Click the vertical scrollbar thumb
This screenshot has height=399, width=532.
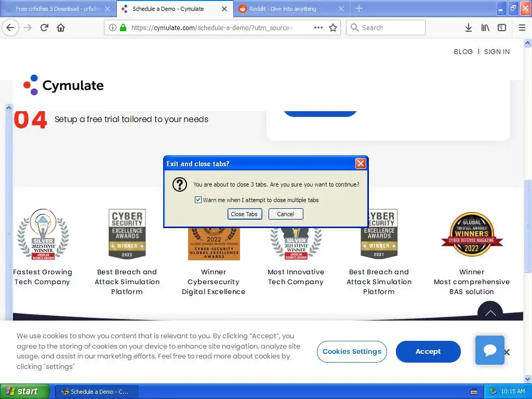tap(527, 225)
